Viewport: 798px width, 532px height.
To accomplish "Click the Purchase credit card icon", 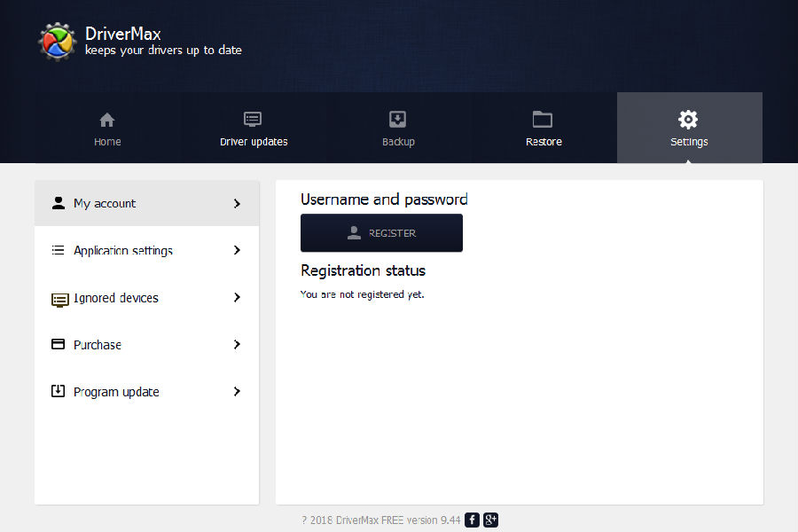I will (x=58, y=344).
